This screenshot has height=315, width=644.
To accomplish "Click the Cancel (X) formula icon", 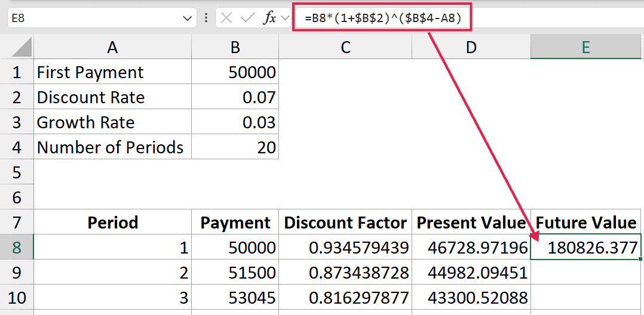I will [x=226, y=18].
